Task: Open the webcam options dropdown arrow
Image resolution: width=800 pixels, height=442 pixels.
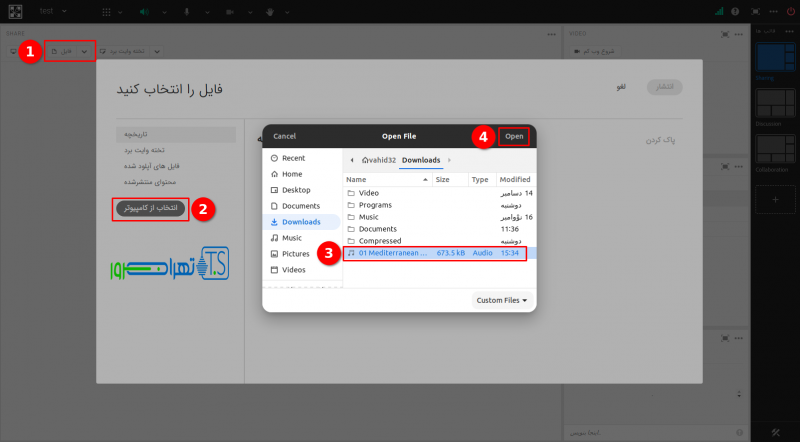Action: (x=250, y=12)
